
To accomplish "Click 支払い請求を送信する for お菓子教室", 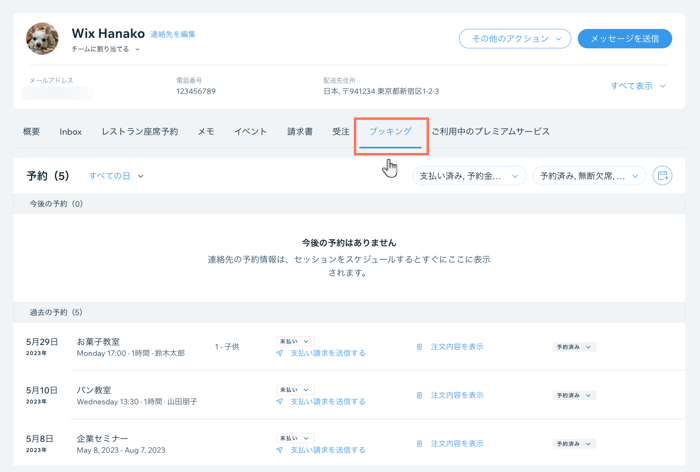I will [x=328, y=353].
